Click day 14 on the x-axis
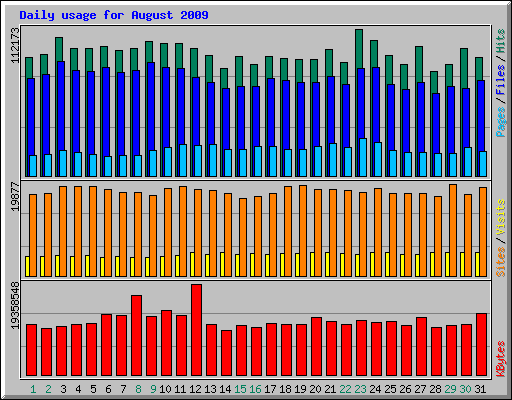Viewport: 512px width, 400px height. pos(225,389)
